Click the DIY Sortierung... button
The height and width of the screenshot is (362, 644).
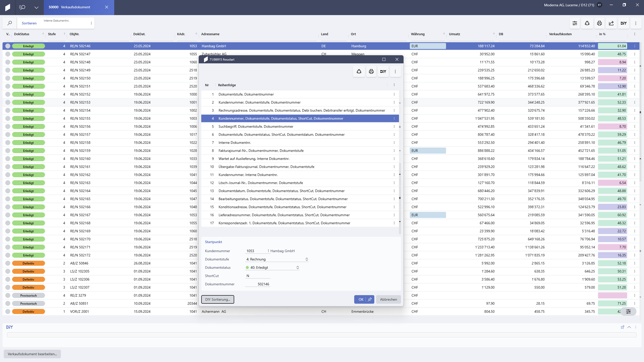pyautogui.click(x=218, y=299)
